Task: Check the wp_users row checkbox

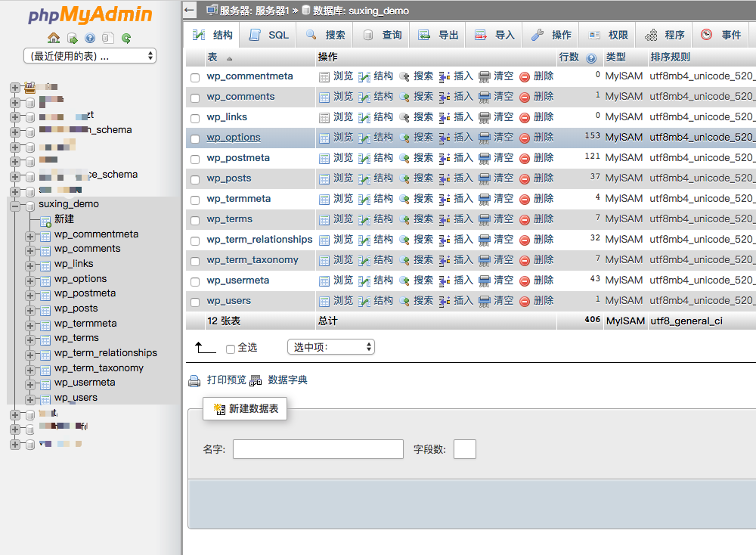Action: tap(195, 302)
